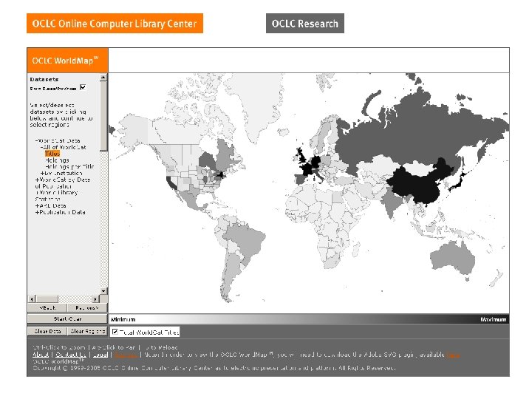Select Spain on the world map
The image size is (532, 399).
(x=301, y=179)
